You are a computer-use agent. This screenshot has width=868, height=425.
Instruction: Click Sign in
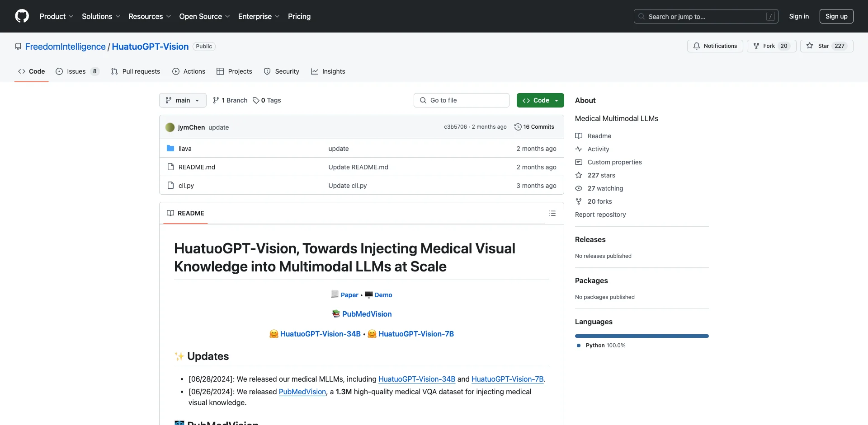799,16
